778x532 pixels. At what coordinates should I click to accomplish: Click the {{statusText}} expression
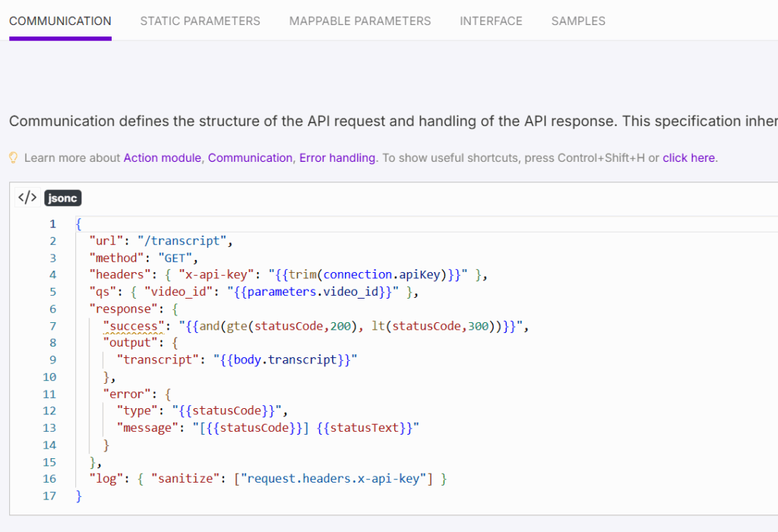[x=364, y=428]
